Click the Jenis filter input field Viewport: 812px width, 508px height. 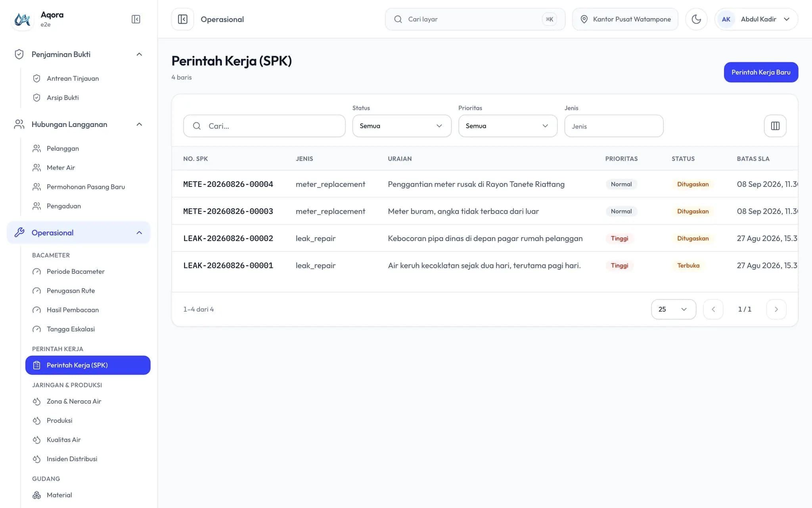pos(613,126)
